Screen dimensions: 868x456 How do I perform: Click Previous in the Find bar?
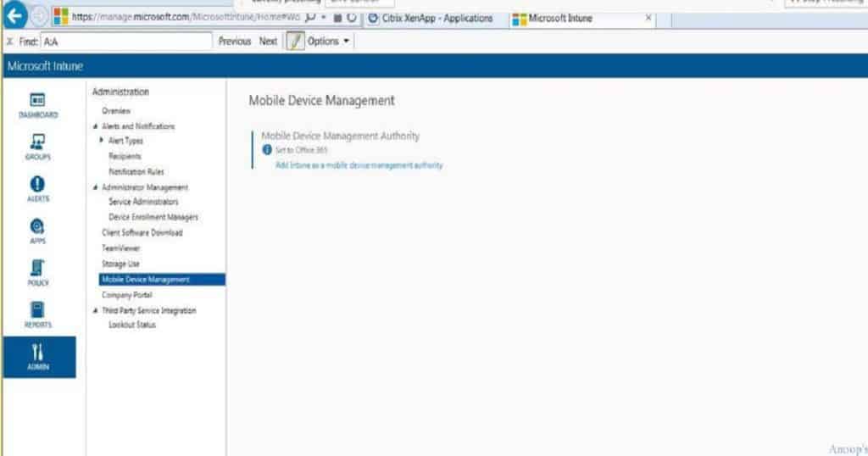click(x=235, y=42)
